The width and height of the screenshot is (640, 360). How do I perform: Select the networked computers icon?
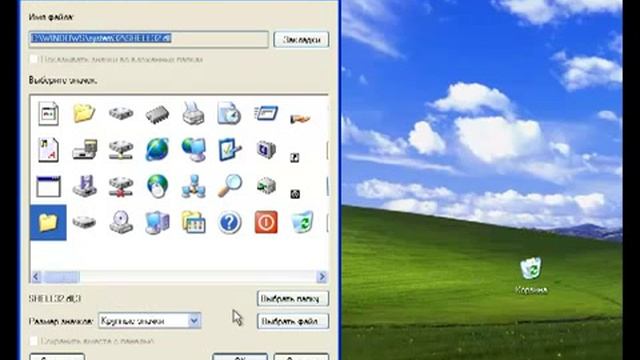[x=193, y=186]
